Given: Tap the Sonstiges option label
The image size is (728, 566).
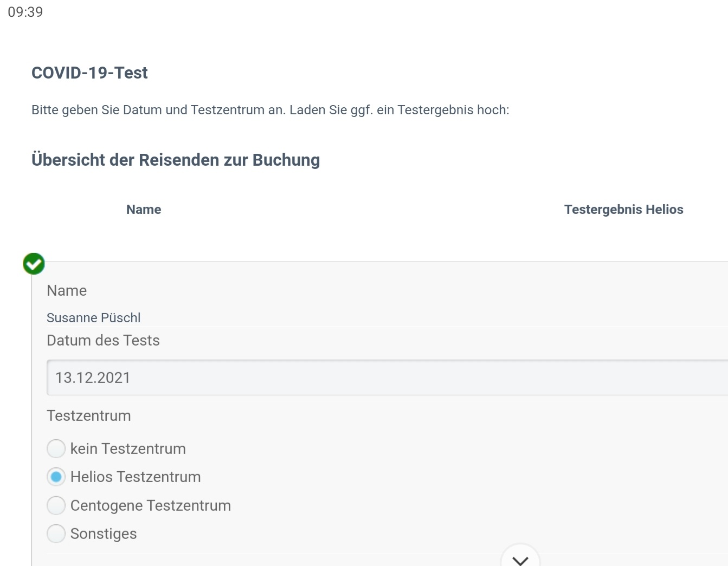Looking at the screenshot, I should pyautogui.click(x=104, y=534).
